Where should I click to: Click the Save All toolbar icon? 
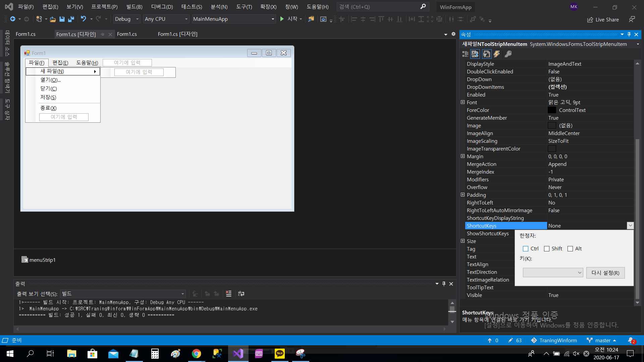71,19
